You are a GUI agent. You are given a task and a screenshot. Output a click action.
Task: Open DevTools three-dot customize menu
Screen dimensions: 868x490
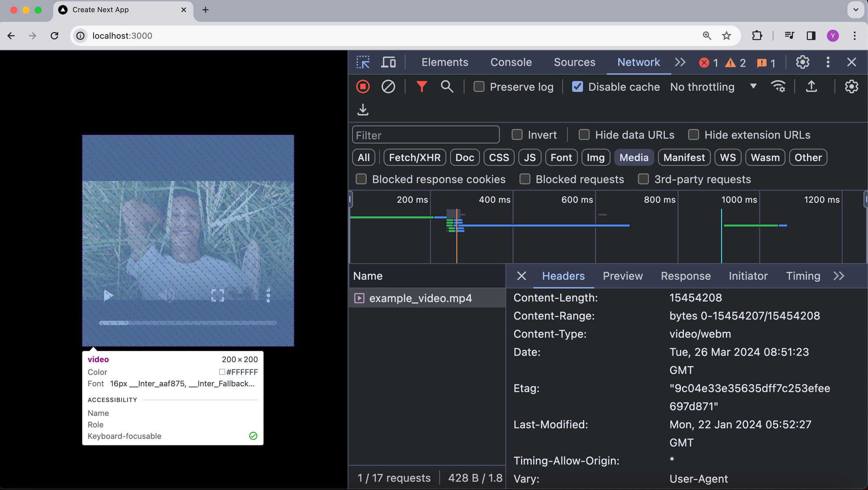828,62
